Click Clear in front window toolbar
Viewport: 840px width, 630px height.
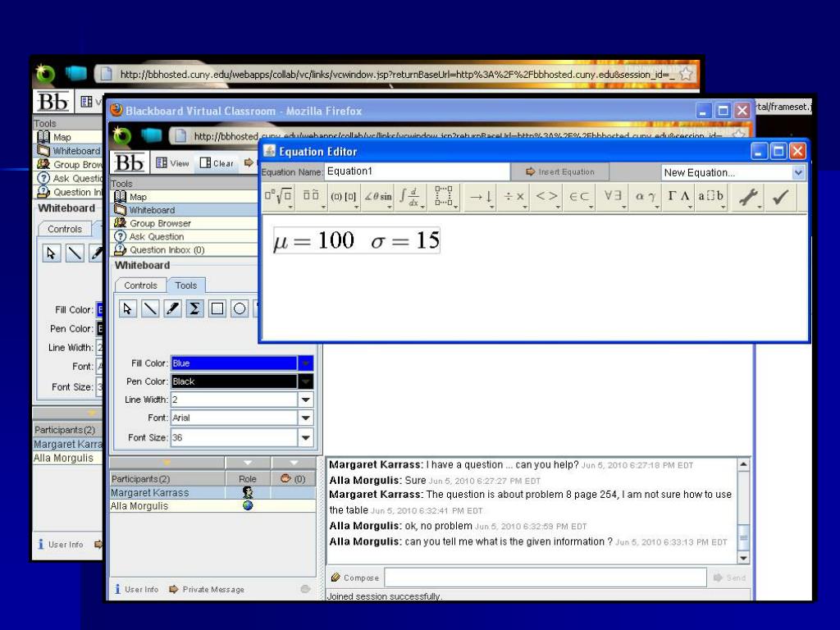(217, 163)
